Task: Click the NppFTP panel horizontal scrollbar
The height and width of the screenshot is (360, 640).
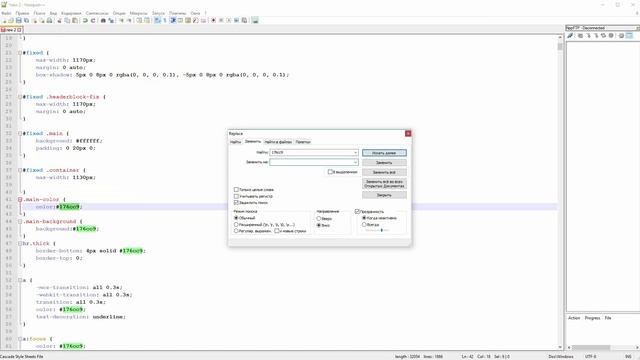Action: point(603,347)
